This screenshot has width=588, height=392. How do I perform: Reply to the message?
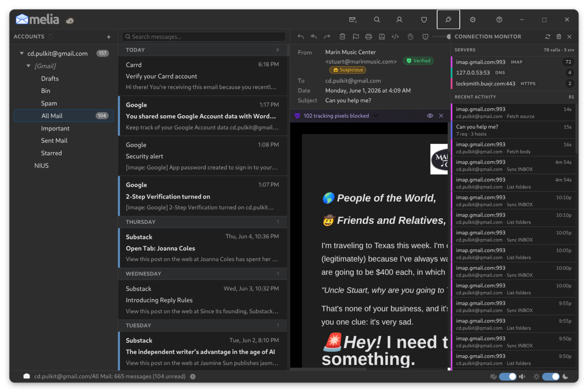[301, 37]
